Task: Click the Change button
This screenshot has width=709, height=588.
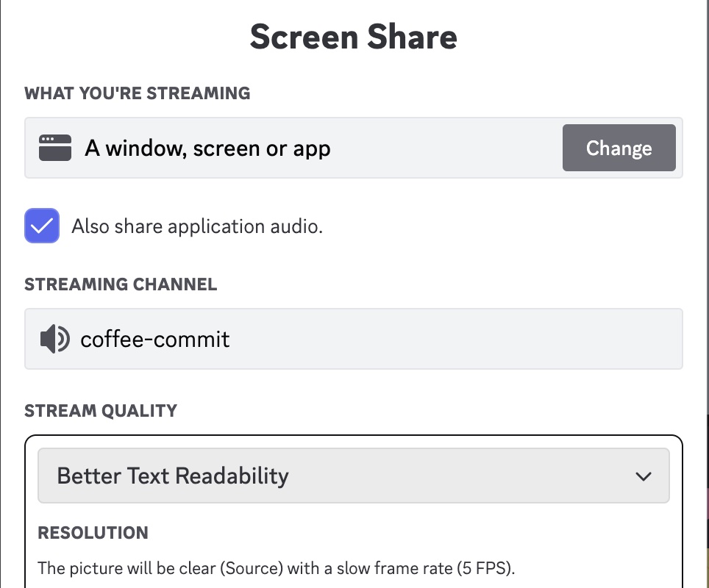Action: coord(619,148)
